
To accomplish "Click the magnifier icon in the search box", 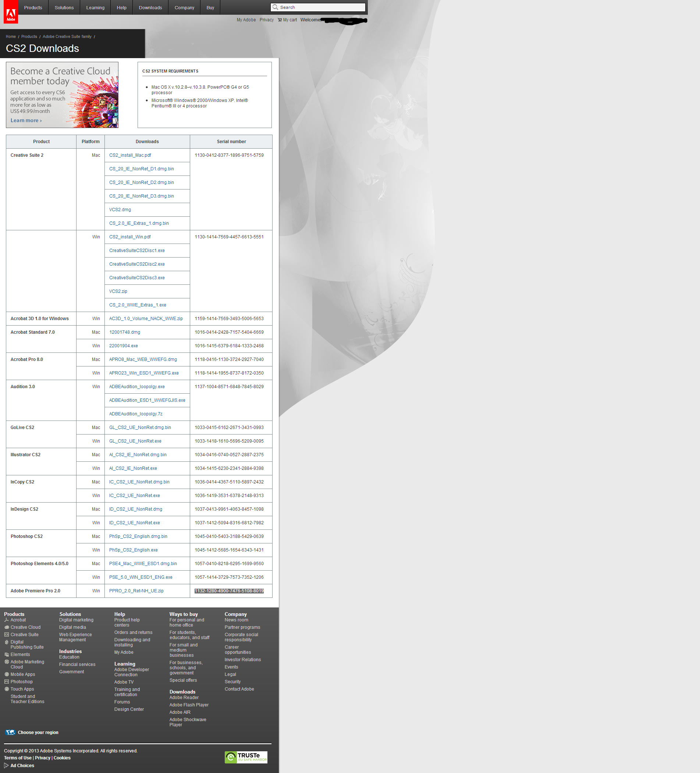I will 275,7.
